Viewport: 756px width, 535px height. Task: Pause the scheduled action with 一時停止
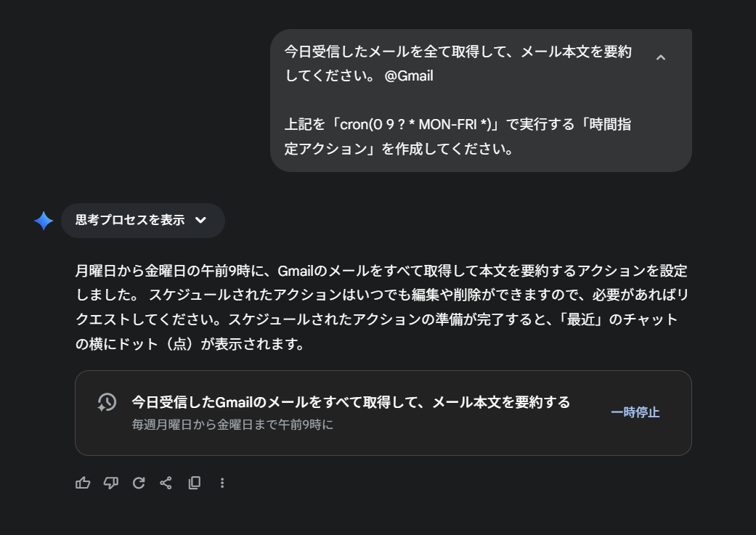pos(635,412)
